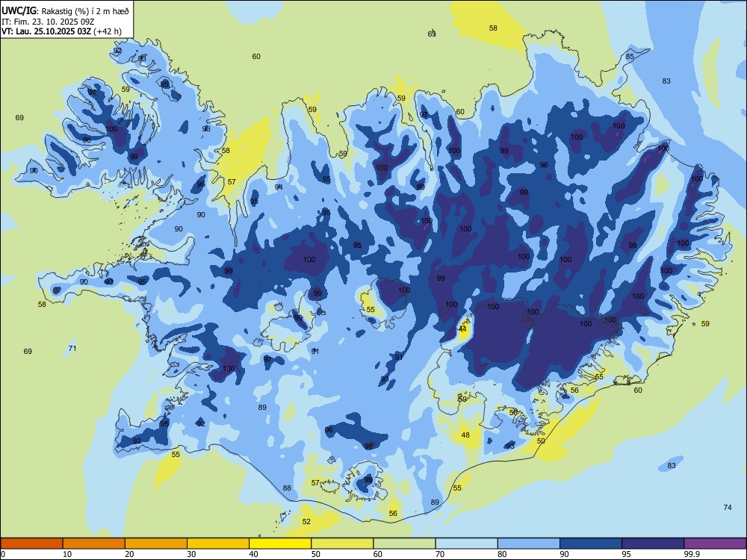Click the value '57' on the yellow northwest strip

[232, 182]
